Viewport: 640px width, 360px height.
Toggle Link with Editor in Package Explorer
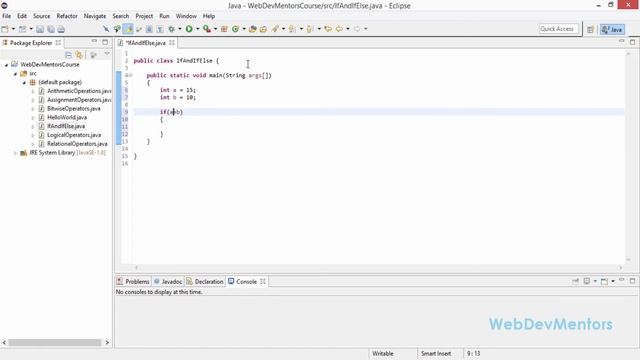click(x=79, y=55)
